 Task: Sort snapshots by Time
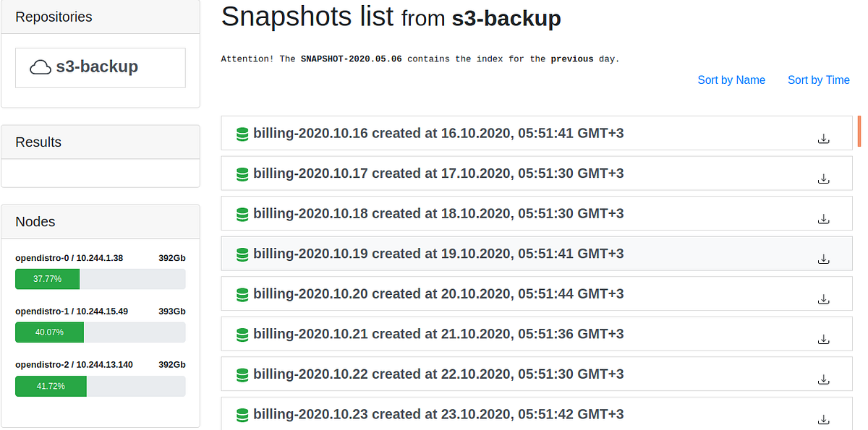[818, 79]
